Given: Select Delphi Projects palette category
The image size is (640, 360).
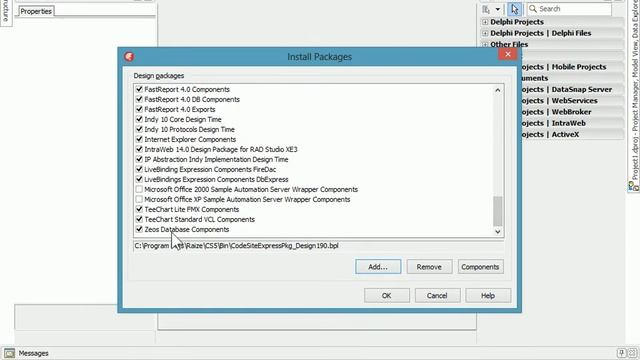Looking at the screenshot, I should coord(517,22).
